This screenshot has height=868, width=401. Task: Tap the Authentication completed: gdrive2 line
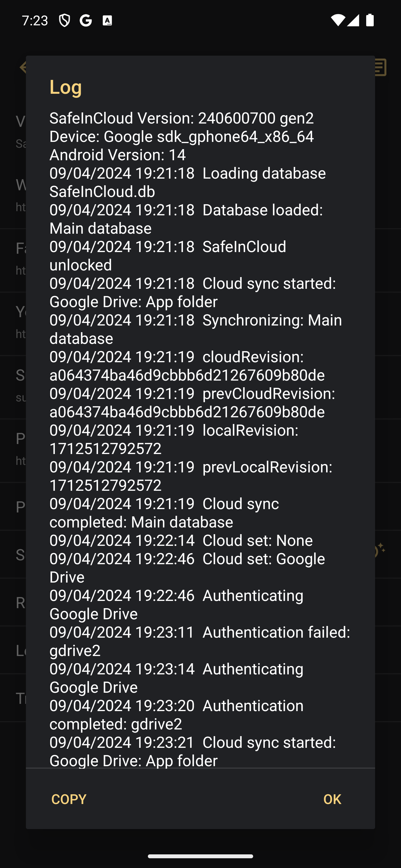(176, 715)
